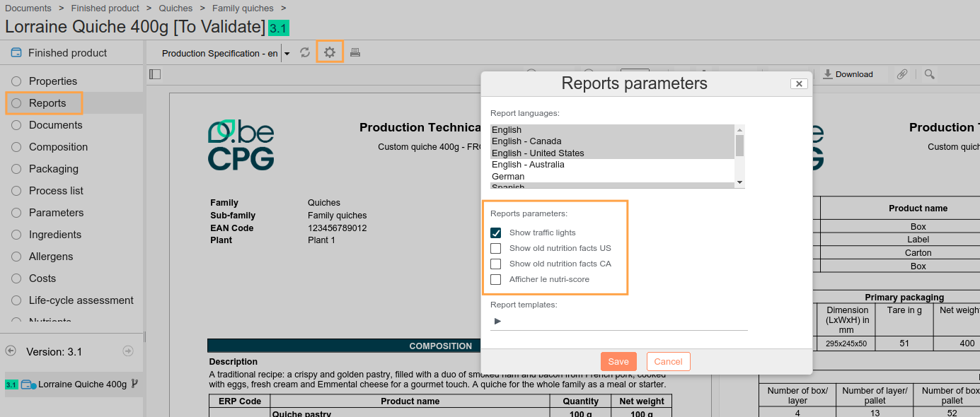Image resolution: width=980 pixels, height=417 pixels.
Task: Navigate to Documents breadcrumb
Action: pyautogui.click(x=28, y=8)
